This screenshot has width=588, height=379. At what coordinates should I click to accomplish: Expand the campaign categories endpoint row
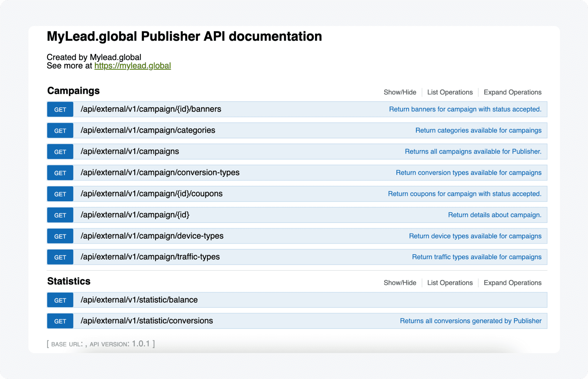(148, 130)
